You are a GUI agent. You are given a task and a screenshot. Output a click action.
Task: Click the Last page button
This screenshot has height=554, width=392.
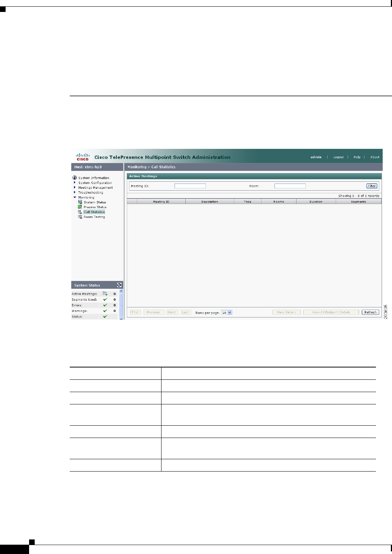click(185, 312)
